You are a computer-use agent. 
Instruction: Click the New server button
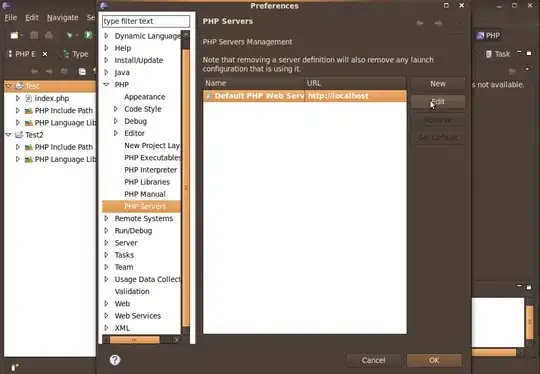pyautogui.click(x=438, y=84)
